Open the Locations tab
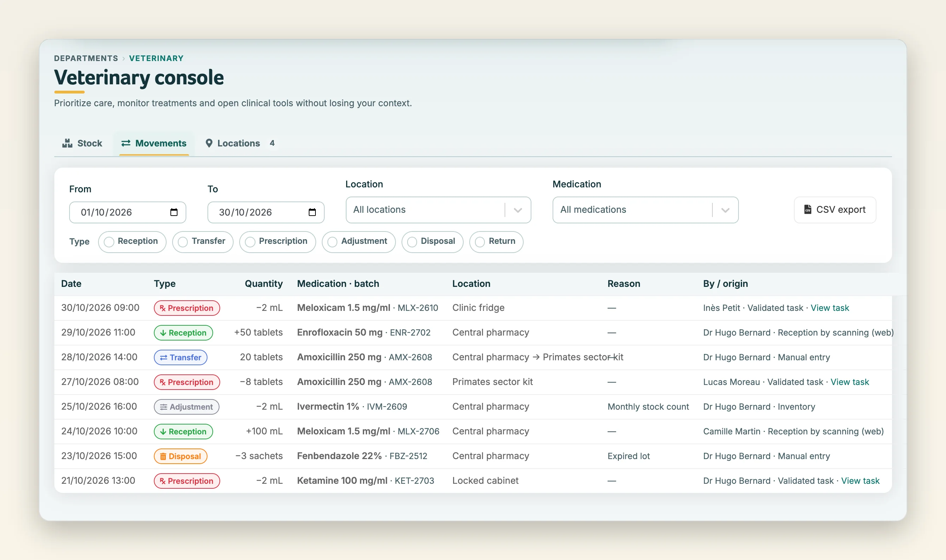The image size is (946, 560). pos(240,143)
